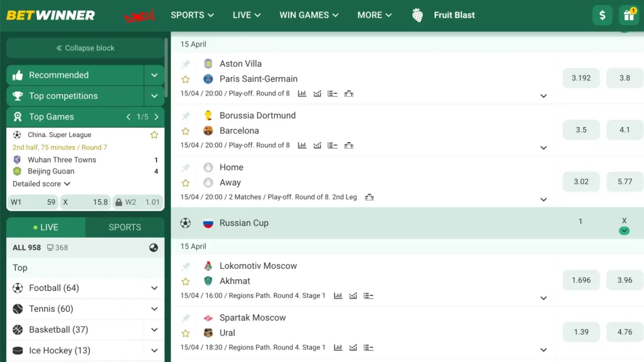Open odds trend graph for Lokomotiv Moscow match
This screenshot has height=362, width=644.
(353, 295)
